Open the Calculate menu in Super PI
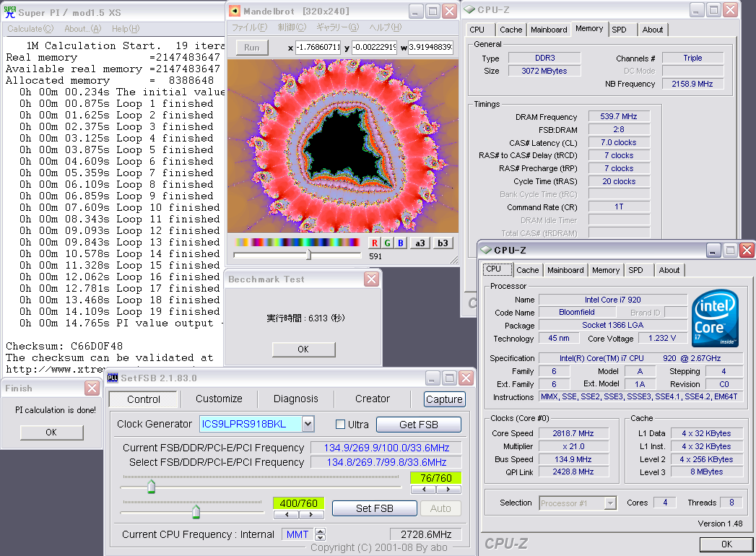The height and width of the screenshot is (556, 756). point(30,29)
